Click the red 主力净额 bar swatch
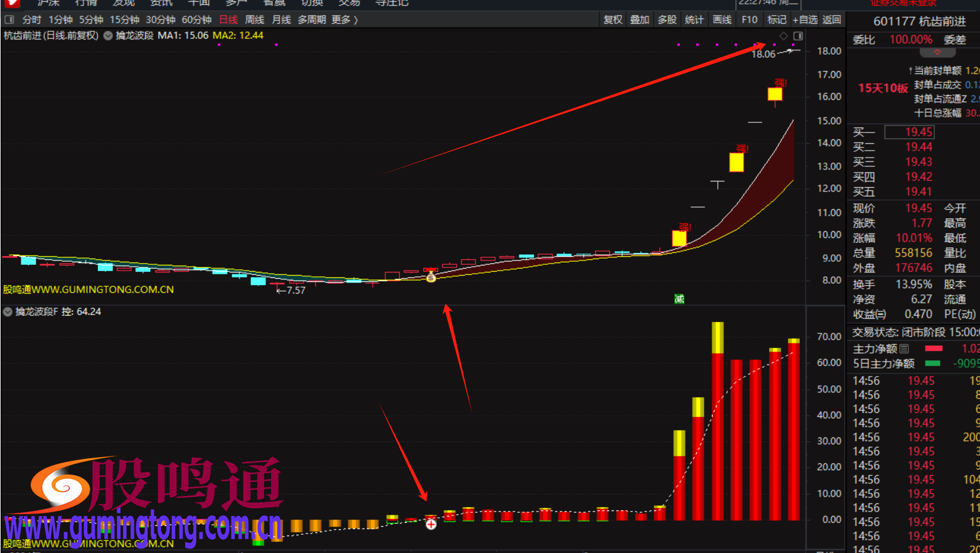This screenshot has height=553, width=980. click(x=934, y=348)
